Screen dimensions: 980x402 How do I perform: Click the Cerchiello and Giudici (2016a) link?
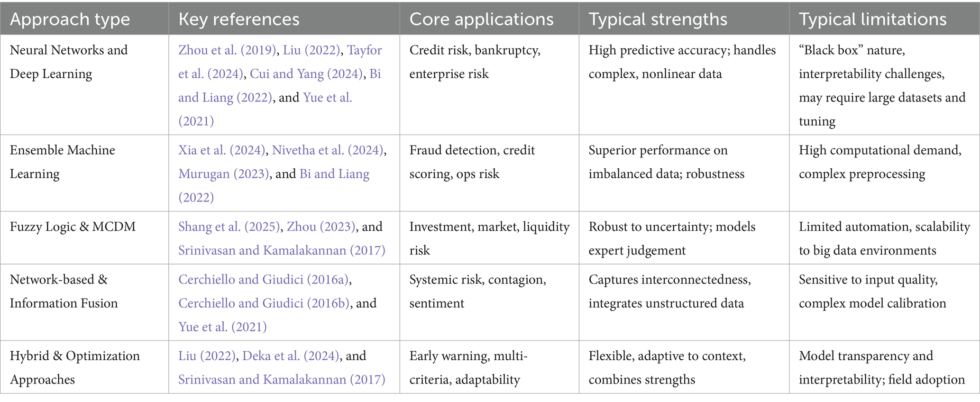[264, 280]
